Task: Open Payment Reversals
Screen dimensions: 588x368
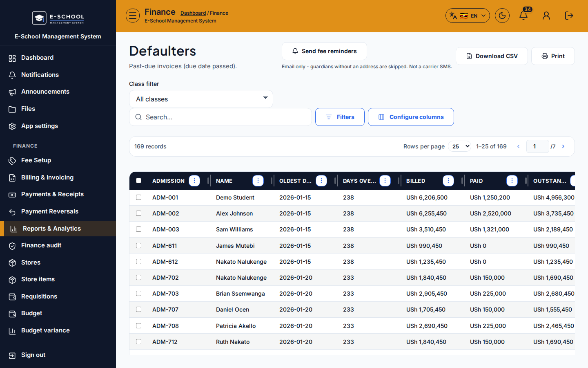Action: [58, 211]
